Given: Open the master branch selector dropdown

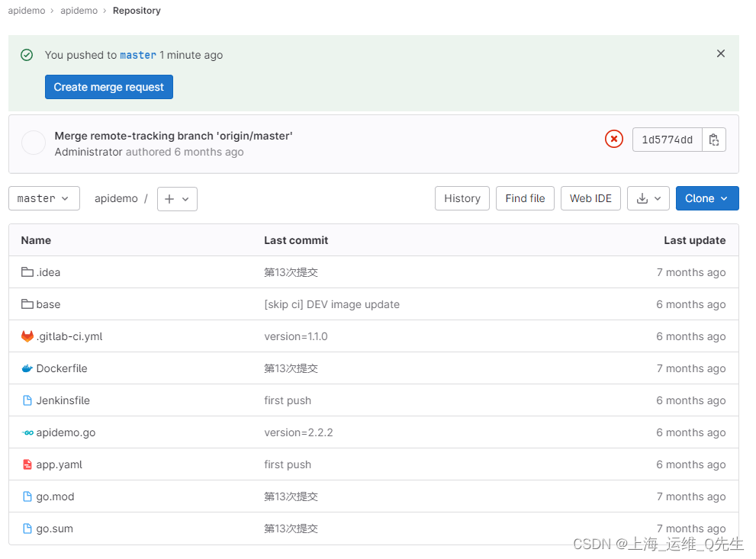Looking at the screenshot, I should (x=44, y=198).
